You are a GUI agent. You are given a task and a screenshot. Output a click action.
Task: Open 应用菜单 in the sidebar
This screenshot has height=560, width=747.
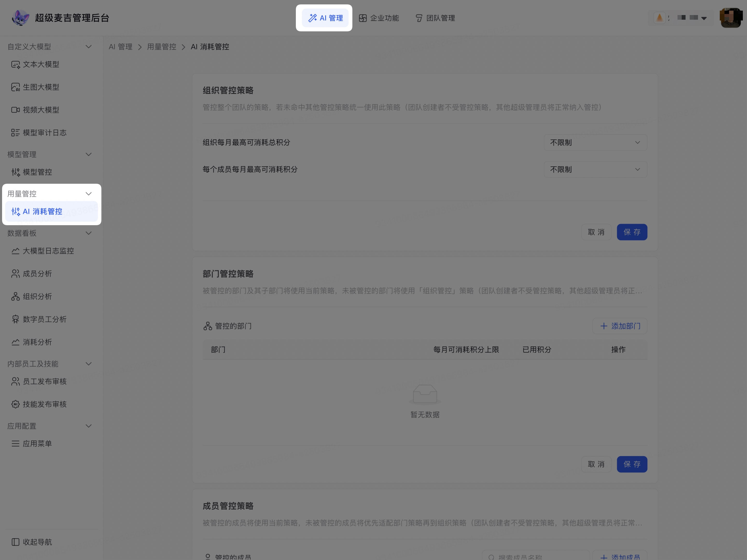tap(51, 444)
